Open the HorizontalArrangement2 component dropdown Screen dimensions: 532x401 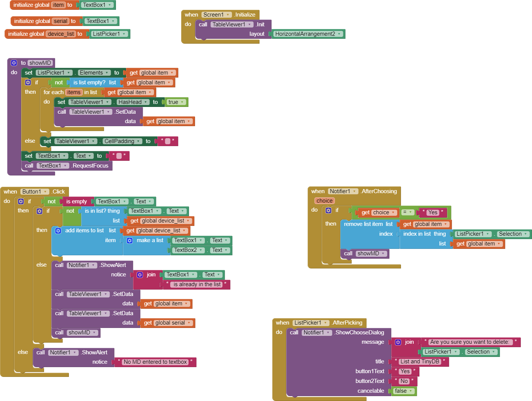coord(339,34)
